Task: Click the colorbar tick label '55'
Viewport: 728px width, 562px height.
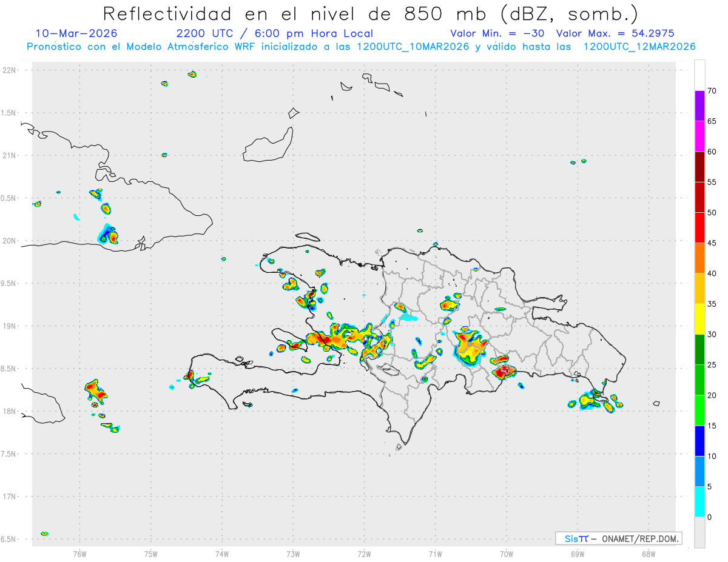Action: [712, 182]
